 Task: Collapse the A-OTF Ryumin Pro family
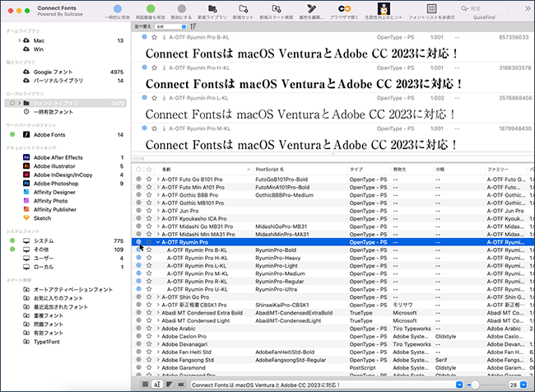(x=158, y=242)
